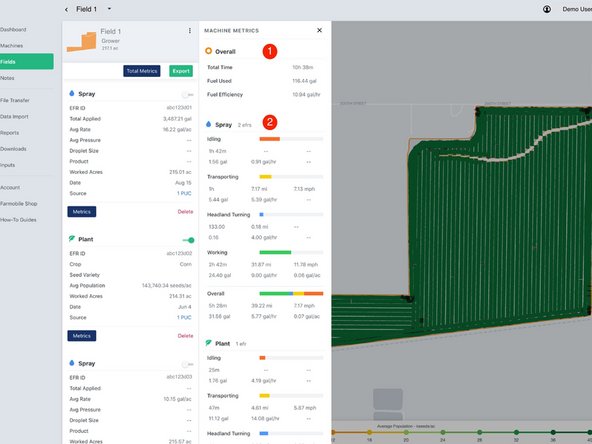Viewport: 592px width, 444px height.
Task: Open the Field 1 three-dot options menu
Action: click(x=190, y=31)
